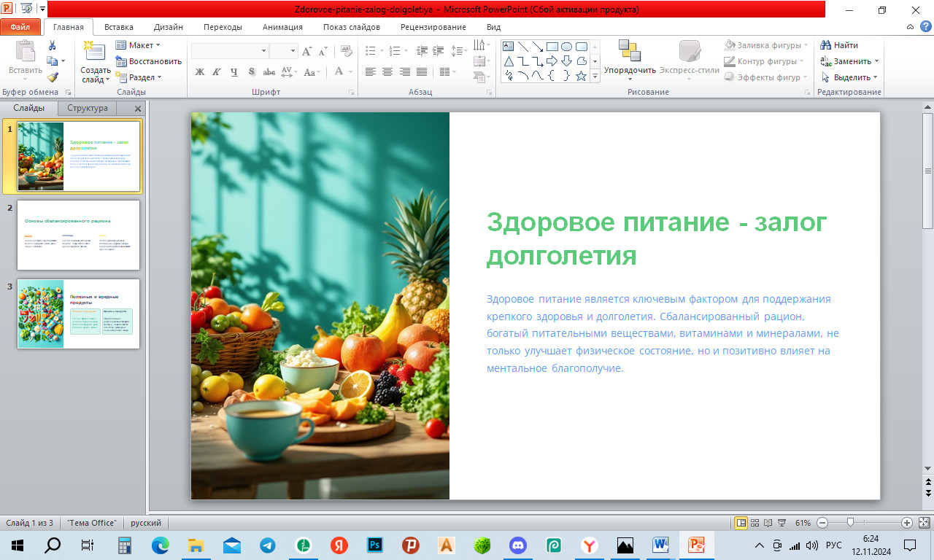The image size is (934, 560).
Task: Toggle bold (Ж) formatting
Action: point(200,72)
